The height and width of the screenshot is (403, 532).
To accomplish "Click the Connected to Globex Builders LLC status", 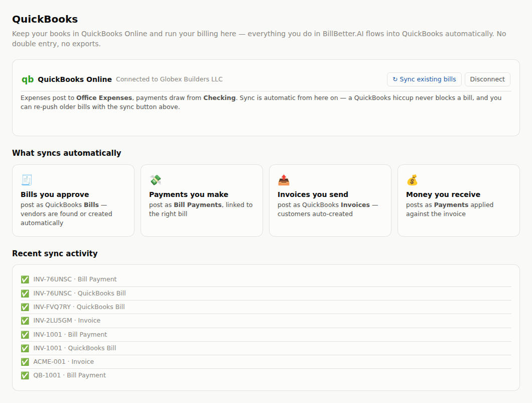I will pos(169,79).
